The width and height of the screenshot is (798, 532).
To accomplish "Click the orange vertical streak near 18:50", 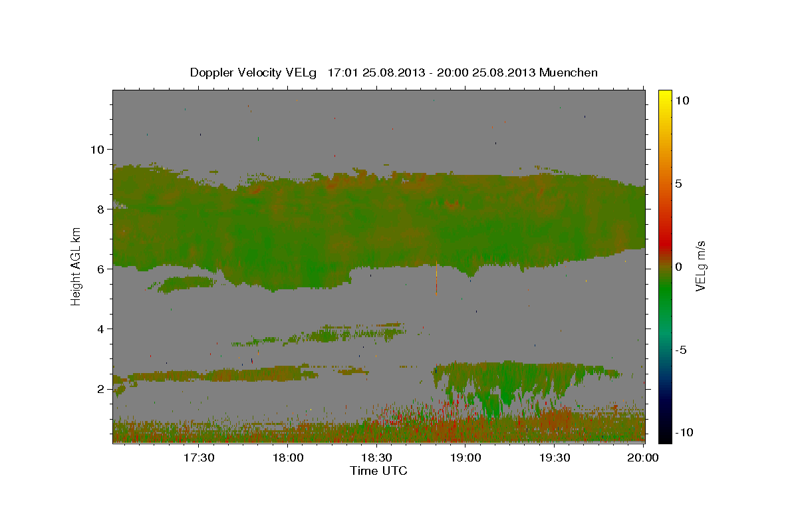I will point(436,278).
